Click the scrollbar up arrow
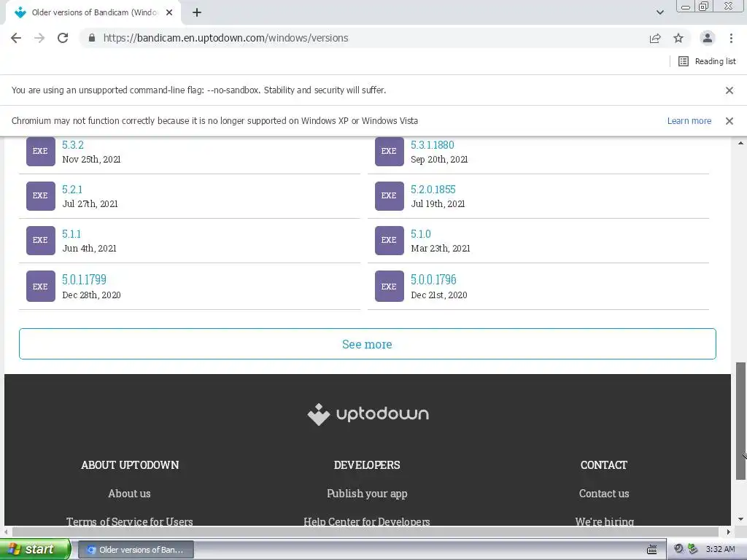 point(740,144)
